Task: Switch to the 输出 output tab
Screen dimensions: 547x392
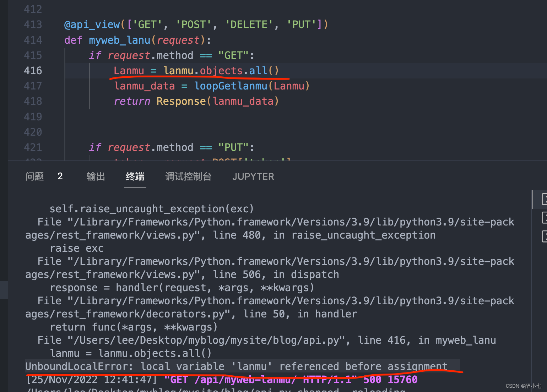Action: pos(96,176)
